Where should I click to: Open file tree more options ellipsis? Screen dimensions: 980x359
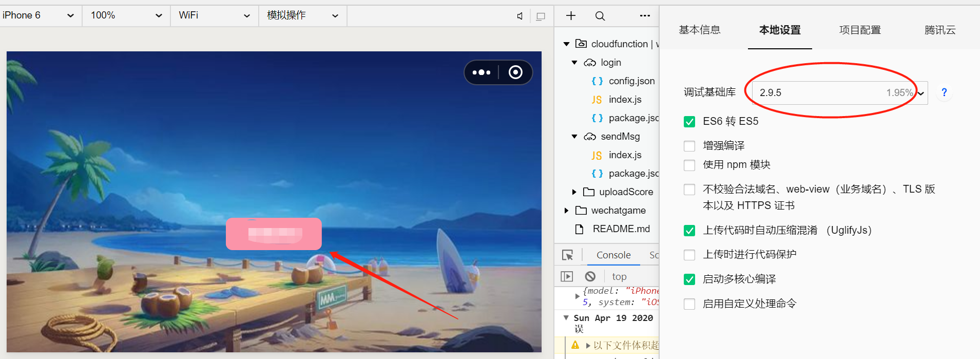tap(645, 15)
